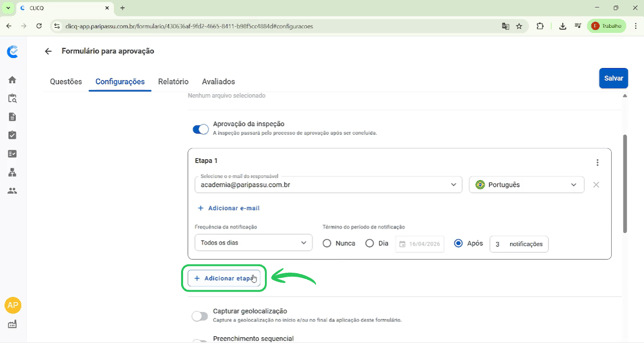This screenshot has height=361, width=644.
Task: Bookmark page with star icon
Action: point(519,26)
